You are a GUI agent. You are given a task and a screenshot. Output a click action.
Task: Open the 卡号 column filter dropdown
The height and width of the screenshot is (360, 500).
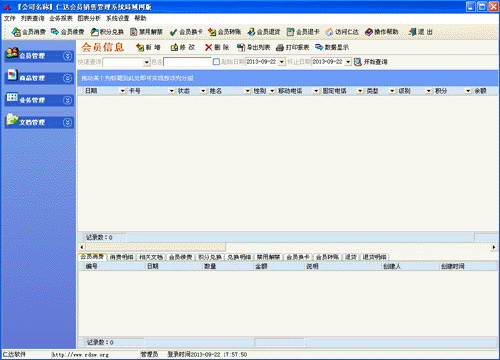(x=172, y=91)
